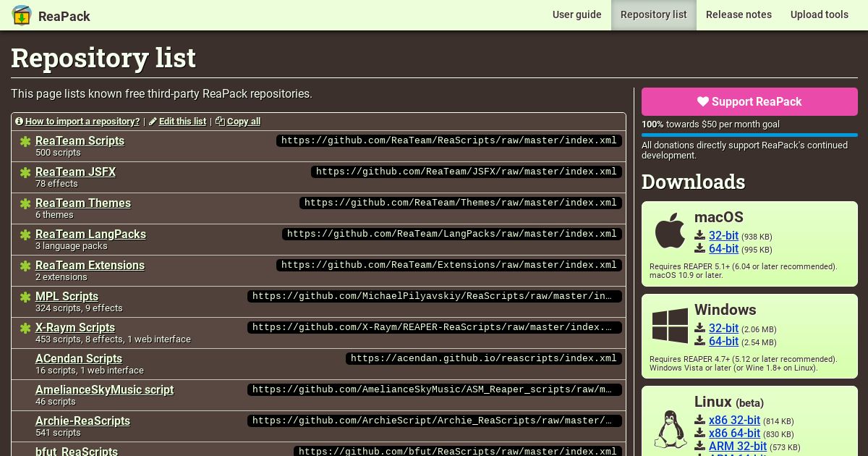Click the green asterisk beside ReaTeam Extensions

point(25,266)
